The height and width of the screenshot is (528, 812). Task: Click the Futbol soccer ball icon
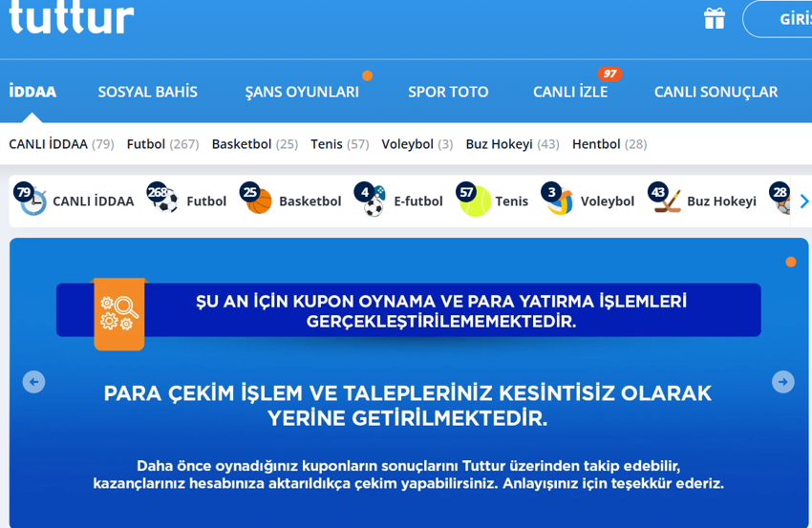coord(163,199)
